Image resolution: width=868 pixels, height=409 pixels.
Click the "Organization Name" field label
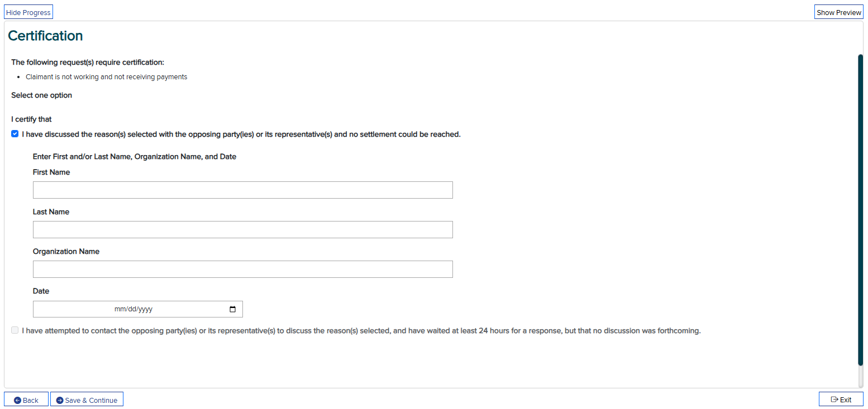[x=66, y=252]
